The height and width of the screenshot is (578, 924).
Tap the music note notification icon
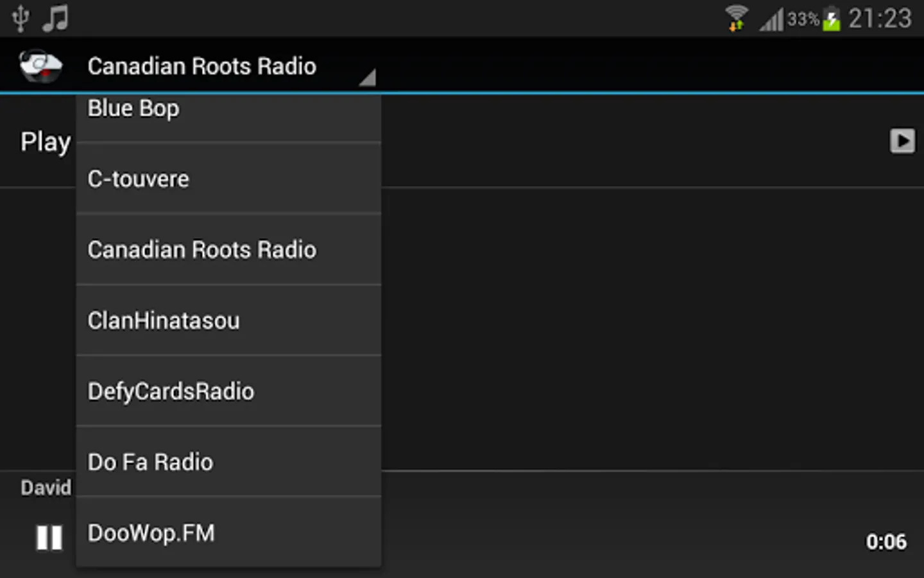[x=55, y=18]
